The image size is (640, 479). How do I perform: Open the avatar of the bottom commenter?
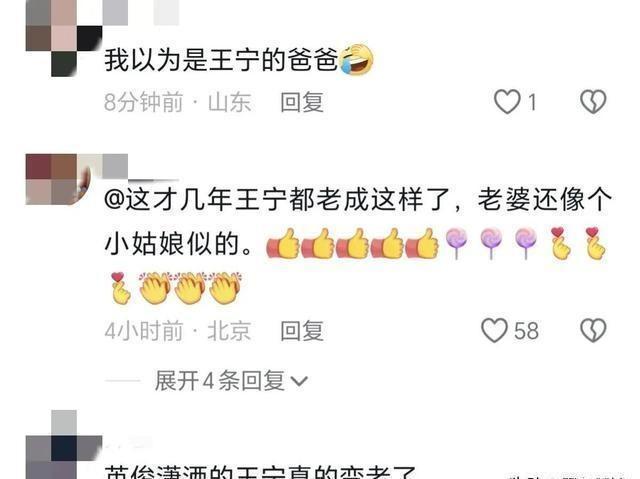coord(64,445)
